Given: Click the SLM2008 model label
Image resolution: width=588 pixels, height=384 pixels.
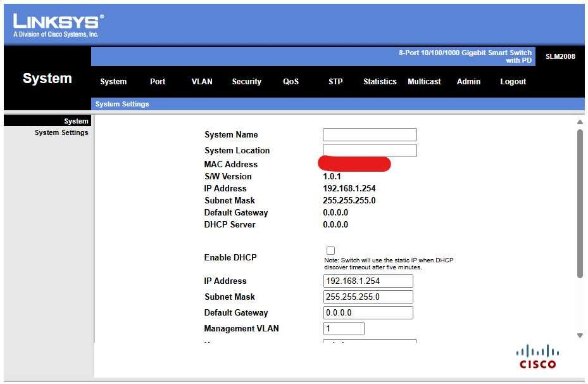Looking at the screenshot, I should (560, 56).
